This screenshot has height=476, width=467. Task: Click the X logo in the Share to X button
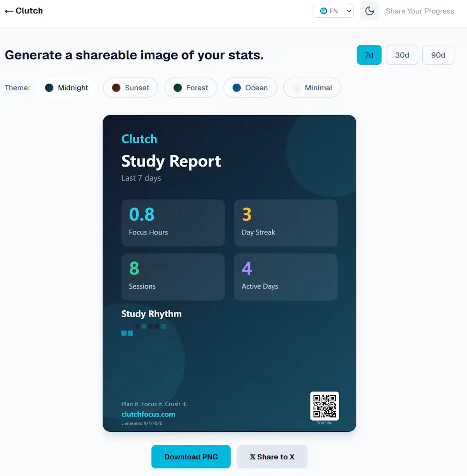252,457
